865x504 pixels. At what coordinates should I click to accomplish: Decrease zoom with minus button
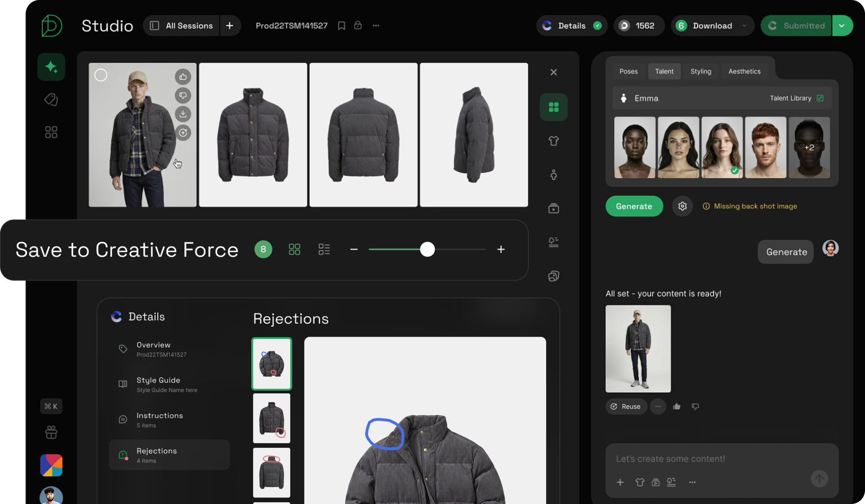tap(354, 249)
